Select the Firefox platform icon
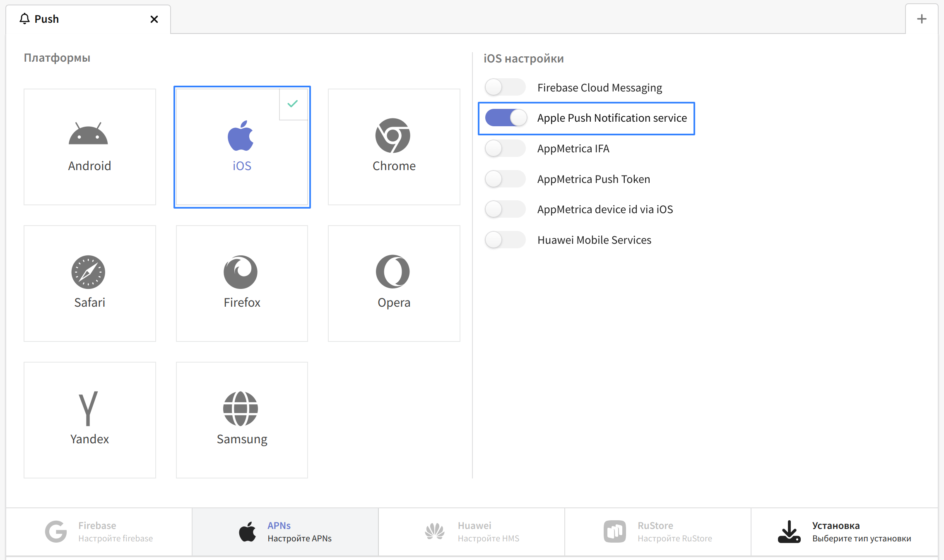 pyautogui.click(x=241, y=272)
